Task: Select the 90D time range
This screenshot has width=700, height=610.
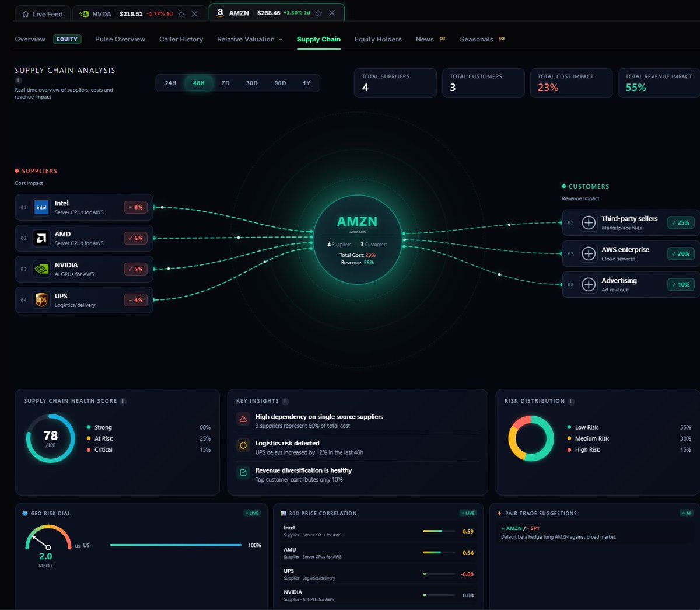Action: click(x=280, y=83)
